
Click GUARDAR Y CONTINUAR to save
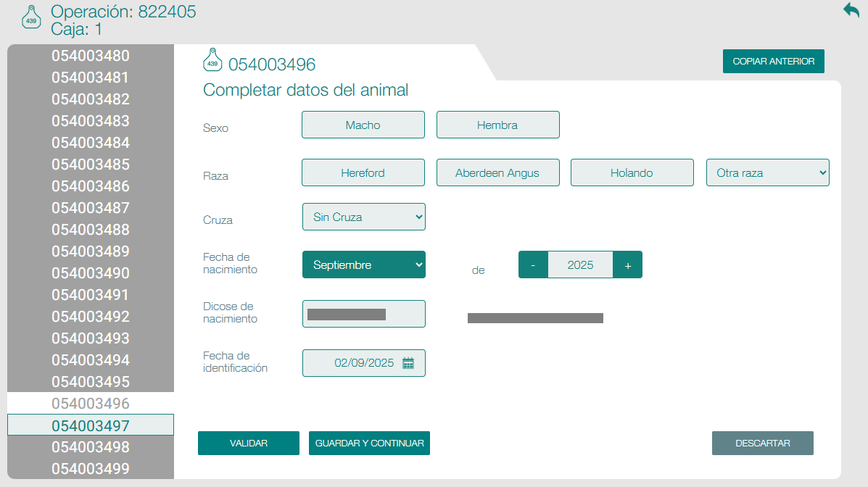[369, 443]
